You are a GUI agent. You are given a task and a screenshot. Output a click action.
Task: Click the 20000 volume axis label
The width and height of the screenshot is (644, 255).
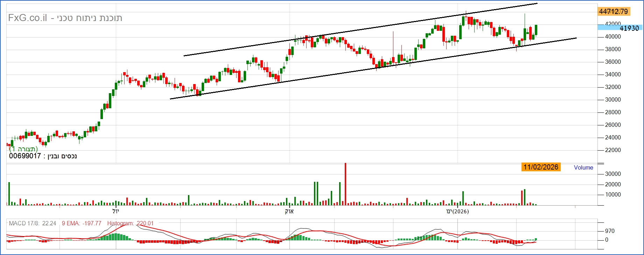pyautogui.click(x=613, y=185)
